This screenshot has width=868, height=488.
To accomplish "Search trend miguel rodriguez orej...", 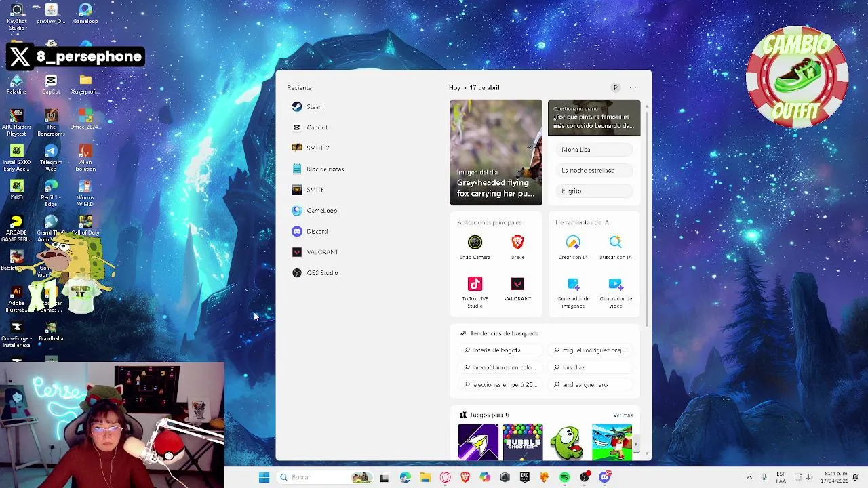I will click(589, 350).
